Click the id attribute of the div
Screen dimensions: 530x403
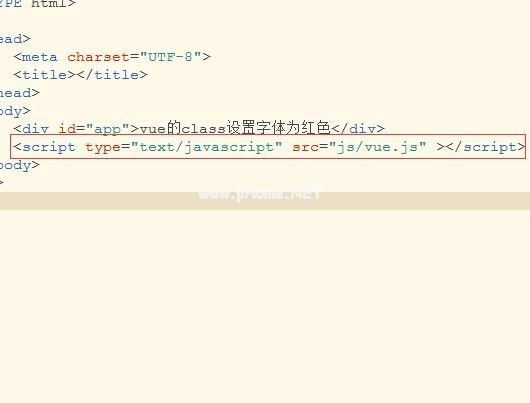click(67, 129)
